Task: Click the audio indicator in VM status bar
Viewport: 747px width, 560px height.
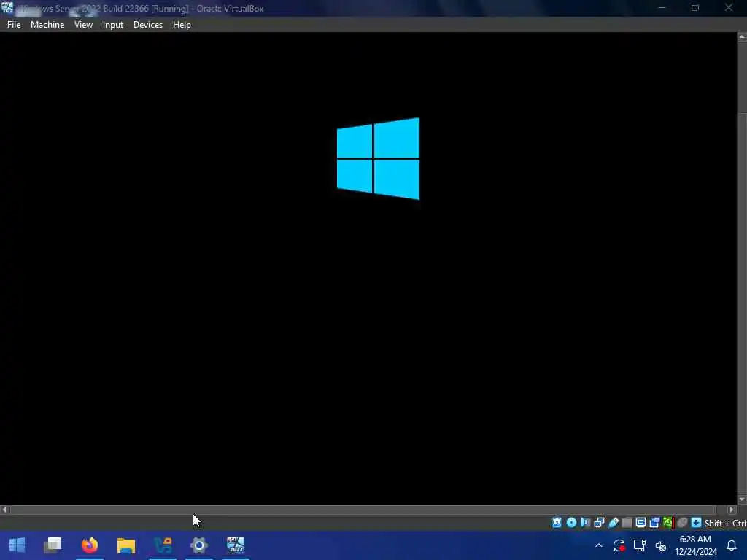Action: click(x=585, y=523)
